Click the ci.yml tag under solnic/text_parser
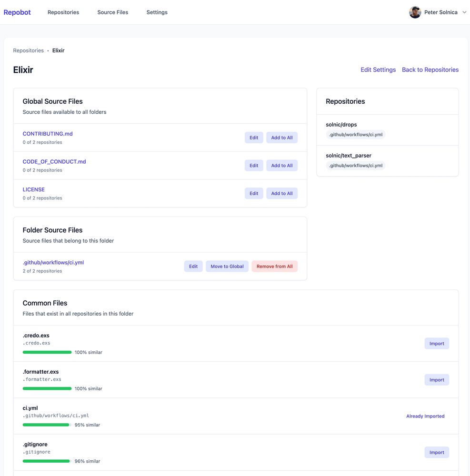470x476 pixels. point(356,166)
